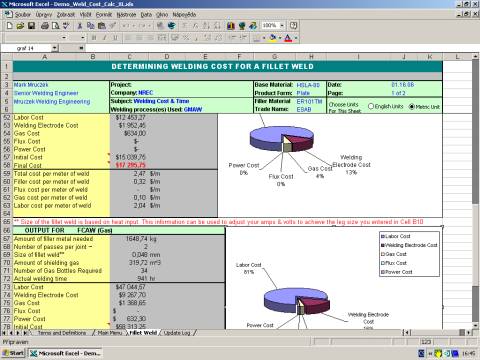Paste with the clipboard icon
The image size is (480, 360).
click(101, 26)
